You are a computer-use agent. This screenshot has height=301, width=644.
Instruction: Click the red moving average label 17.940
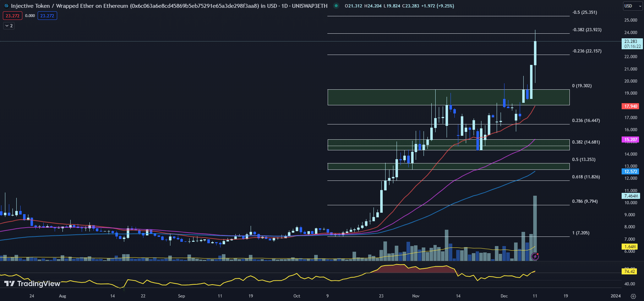[x=631, y=106]
